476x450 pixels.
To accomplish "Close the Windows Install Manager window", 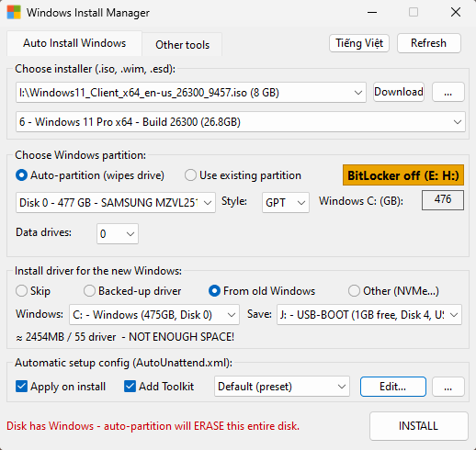I will [x=456, y=13].
